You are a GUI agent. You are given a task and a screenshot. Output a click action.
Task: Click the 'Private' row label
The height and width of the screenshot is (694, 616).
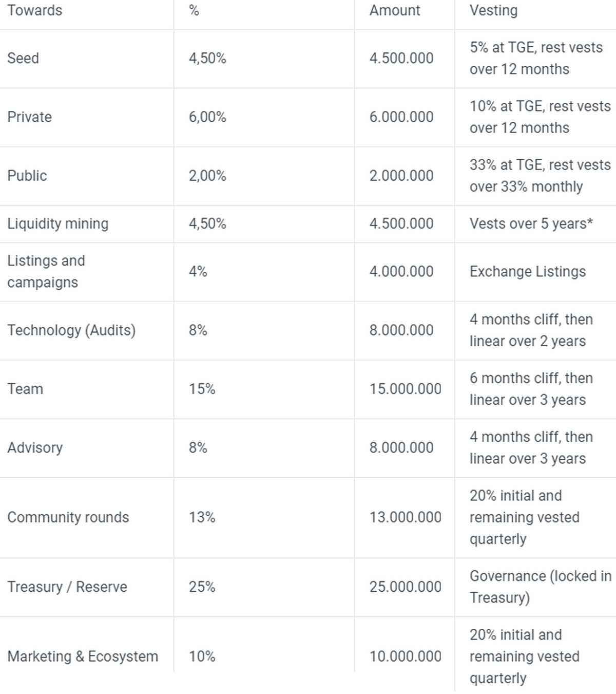pos(29,117)
